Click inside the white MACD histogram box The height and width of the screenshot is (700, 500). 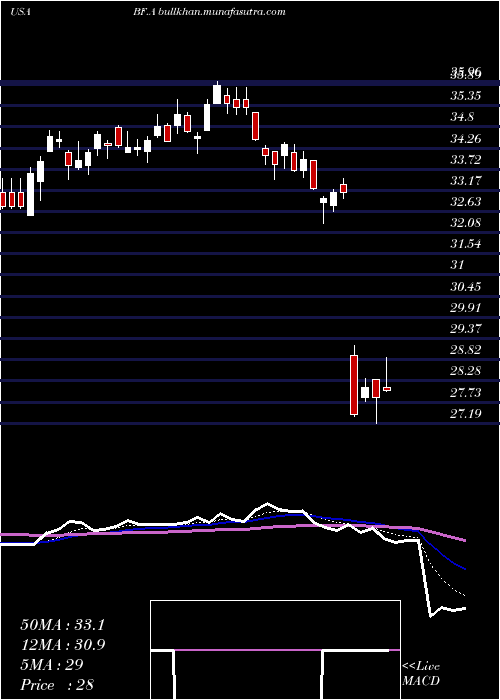coord(275,625)
